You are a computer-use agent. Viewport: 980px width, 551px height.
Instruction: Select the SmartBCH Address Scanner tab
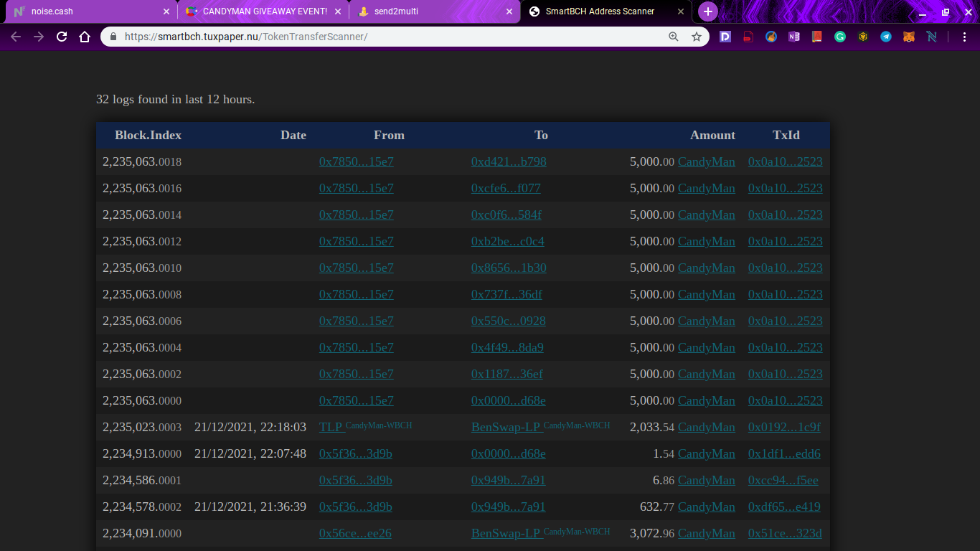click(606, 11)
